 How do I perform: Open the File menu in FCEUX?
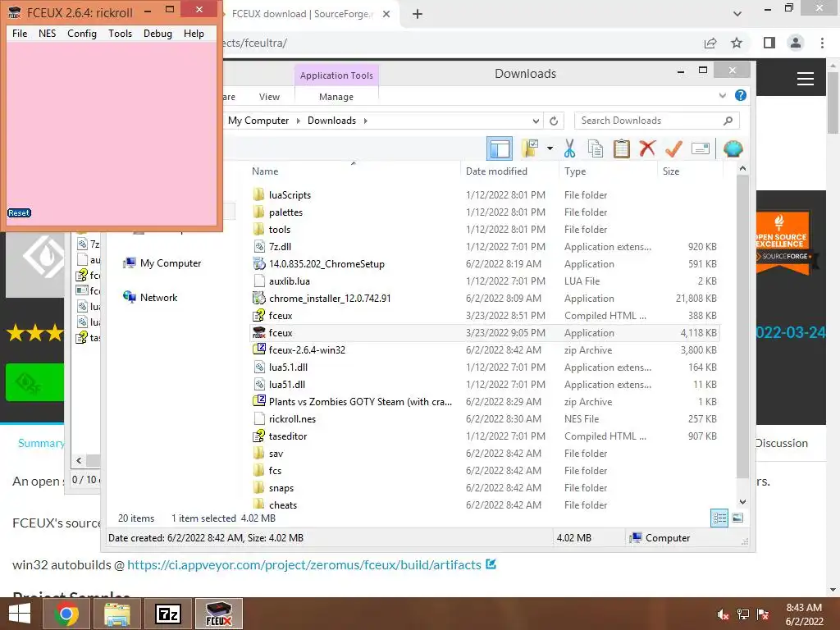coord(20,33)
